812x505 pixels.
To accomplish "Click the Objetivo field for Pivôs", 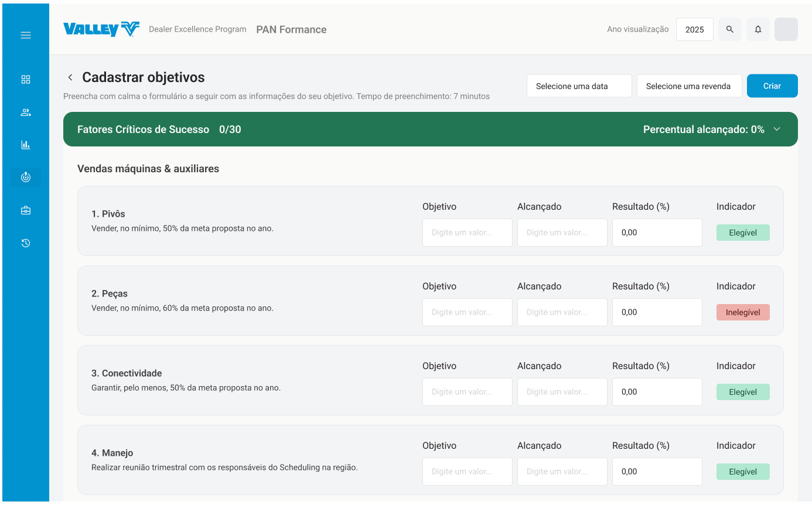I will [467, 233].
